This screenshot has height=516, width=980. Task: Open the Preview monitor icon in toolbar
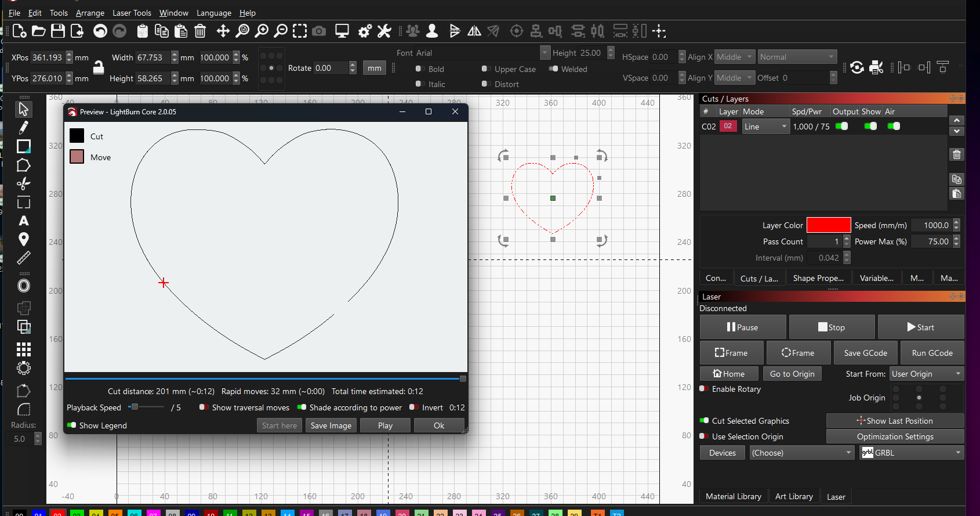(342, 31)
